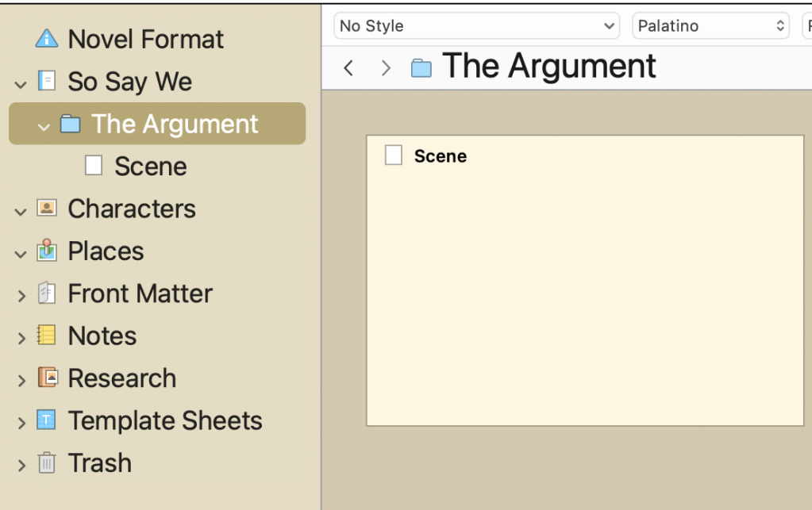Collapse the So Say We folder
Image resolution: width=812 pixels, height=510 pixels.
coord(21,82)
